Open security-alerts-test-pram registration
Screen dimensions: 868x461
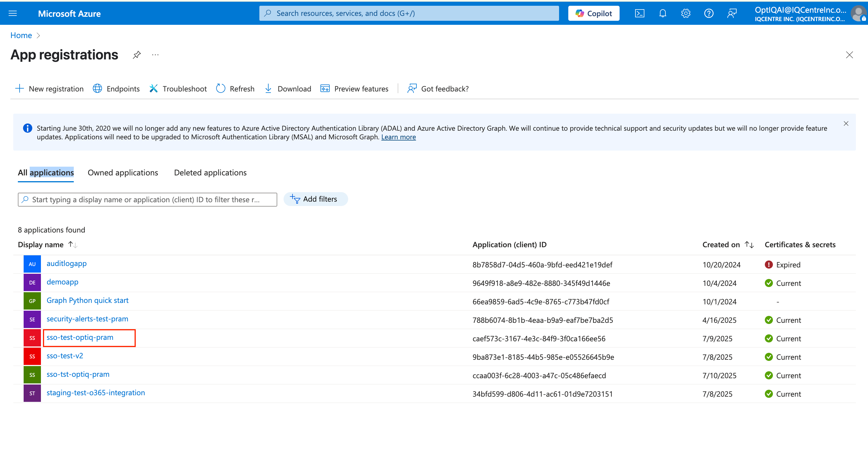tap(87, 319)
